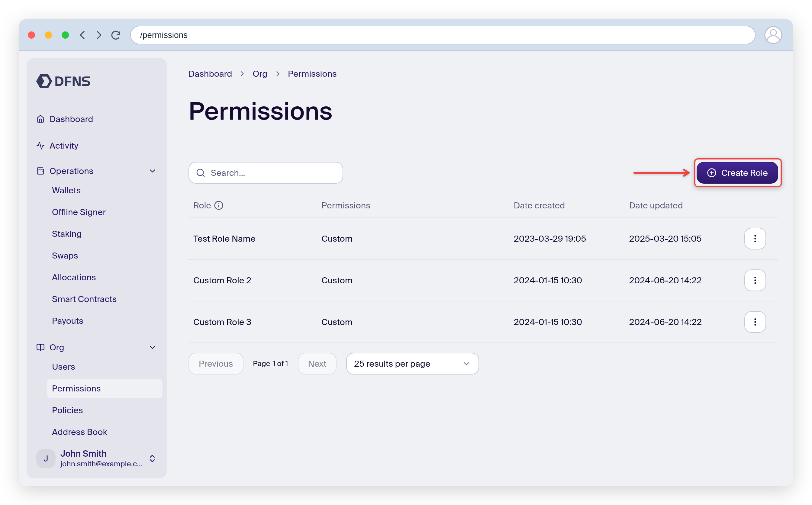Click the Date created column header
Viewport: 812px width, 505px height.
tap(539, 205)
